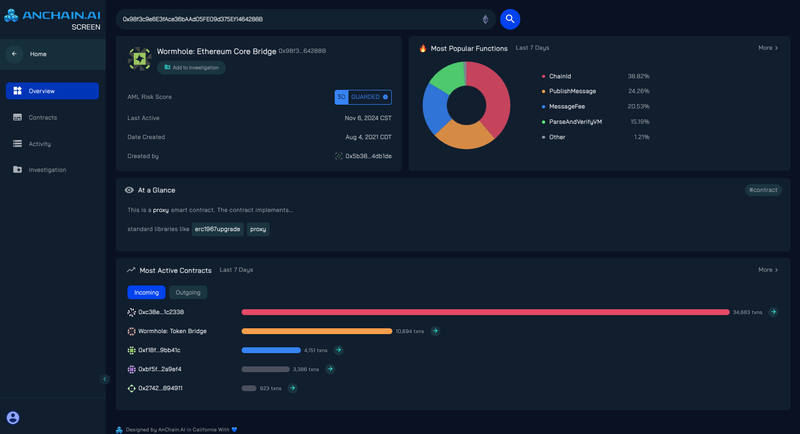800x434 pixels.
Task: Click the #contract tag
Action: pos(763,190)
